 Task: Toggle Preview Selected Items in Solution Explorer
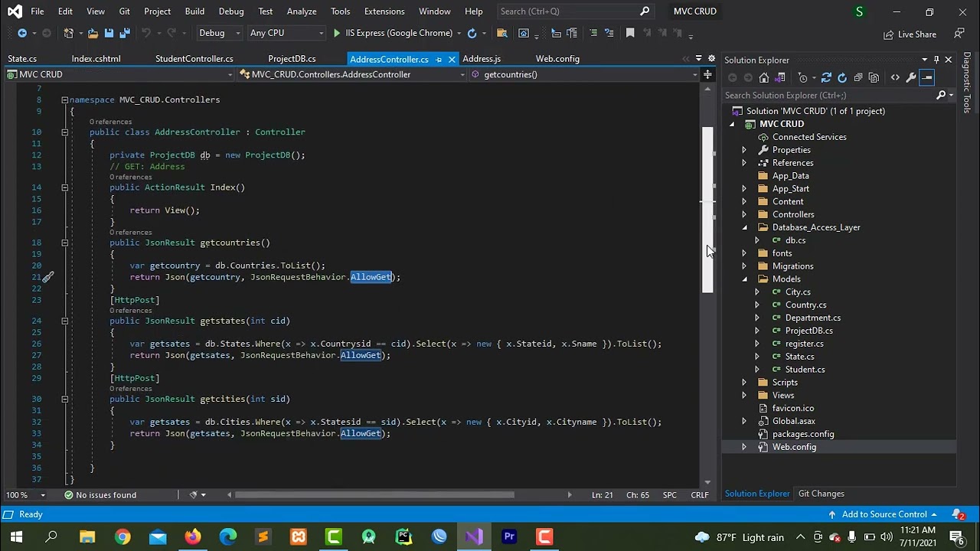coord(927,77)
